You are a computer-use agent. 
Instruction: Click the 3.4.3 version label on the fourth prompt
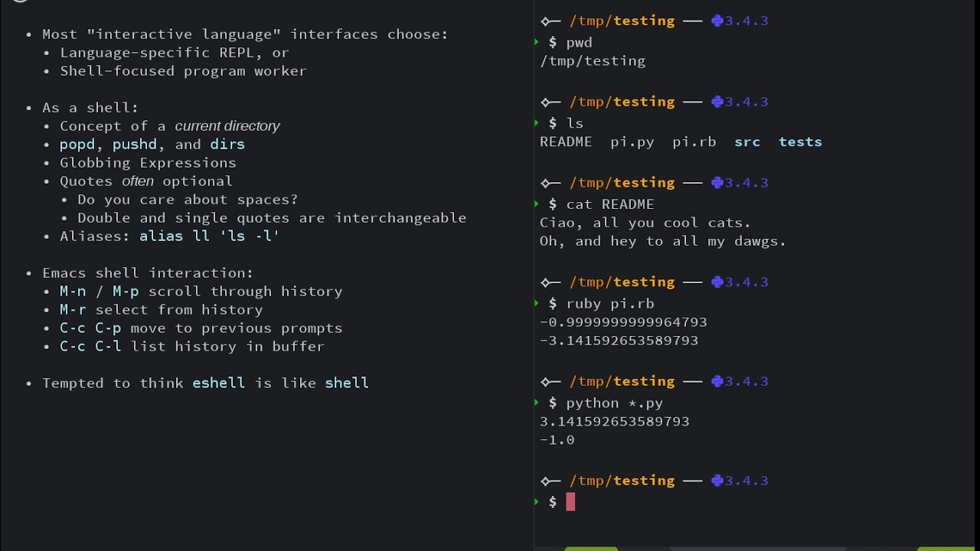747,282
